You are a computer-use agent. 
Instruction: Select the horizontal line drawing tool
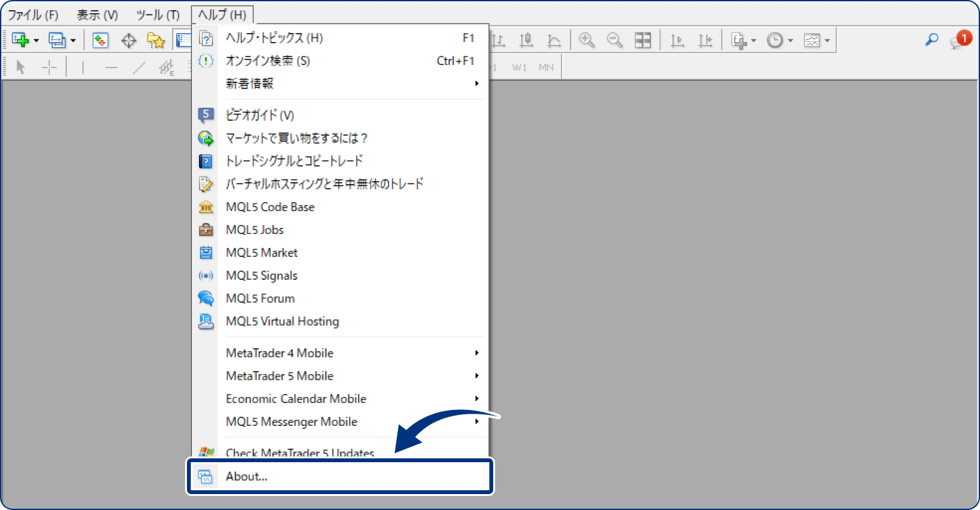[111, 67]
